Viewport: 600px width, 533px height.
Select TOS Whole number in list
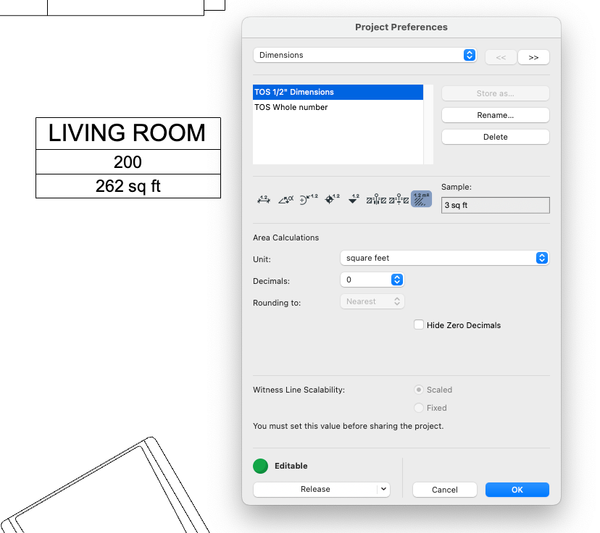click(x=338, y=107)
